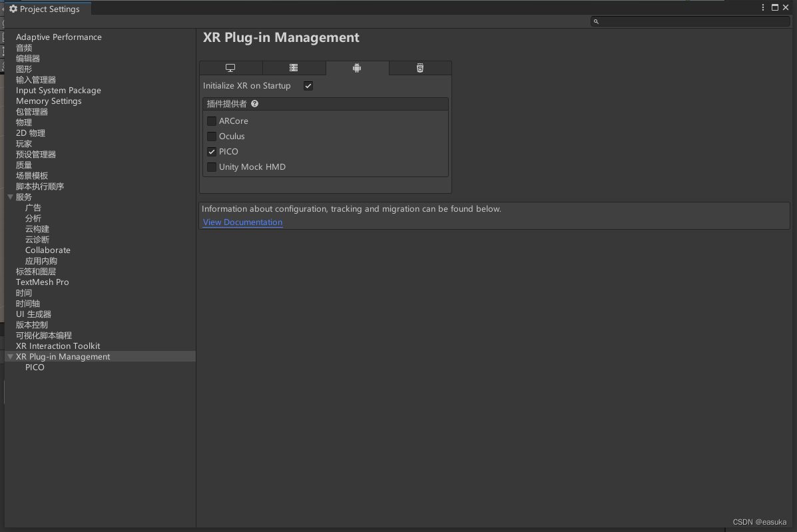This screenshot has height=532, width=797.
Task: Select the 服务 category label
Action: 24,197
